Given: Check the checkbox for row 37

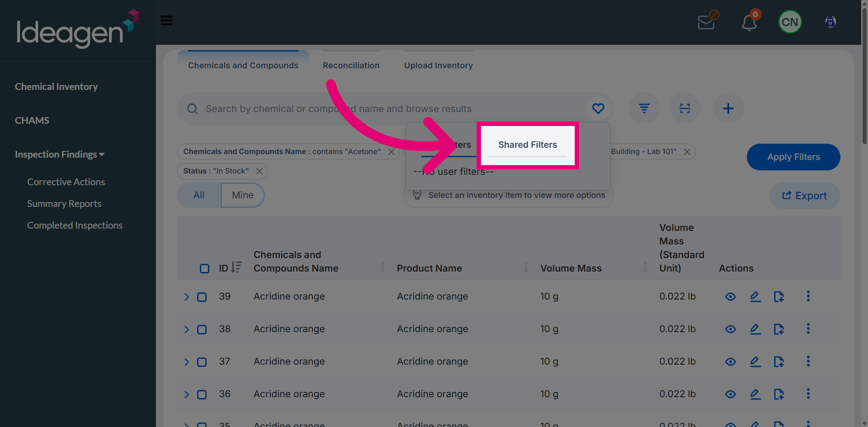Looking at the screenshot, I should [x=202, y=362].
